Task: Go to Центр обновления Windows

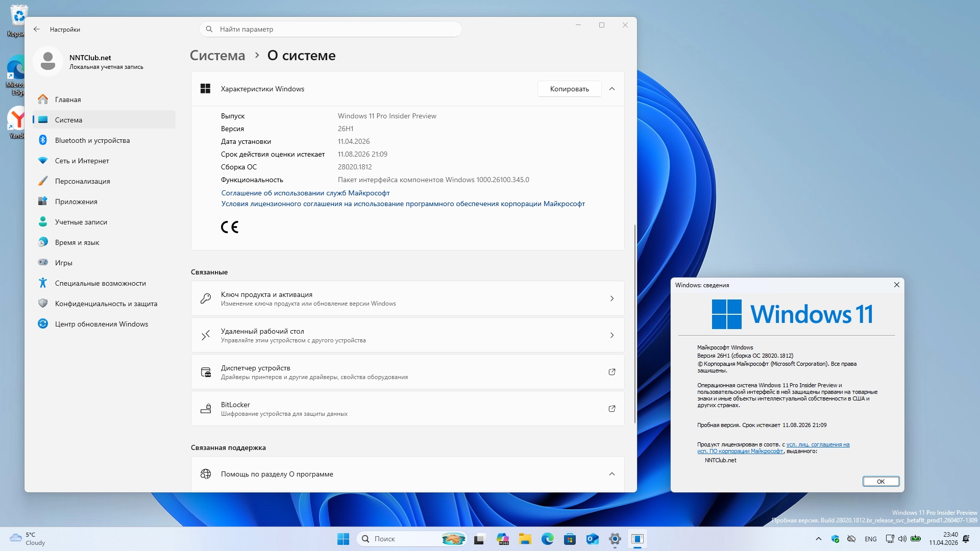Action: 101,324
